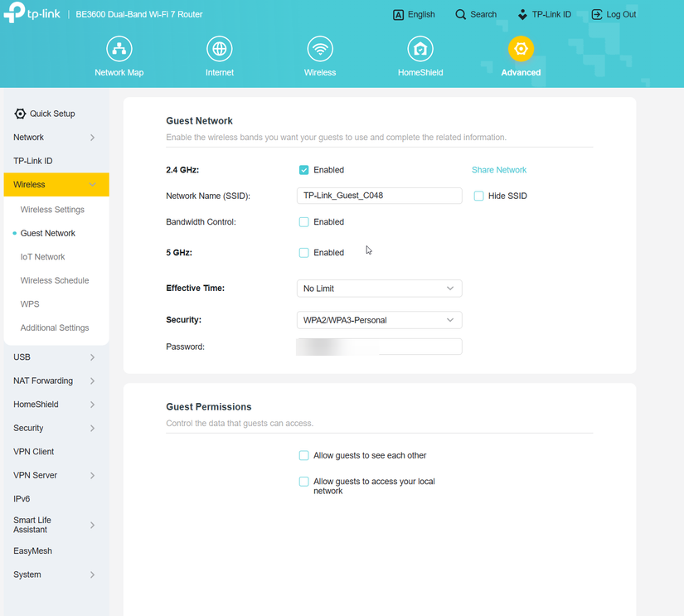Expand the Smart Life Assistant chevron

pos(93,526)
